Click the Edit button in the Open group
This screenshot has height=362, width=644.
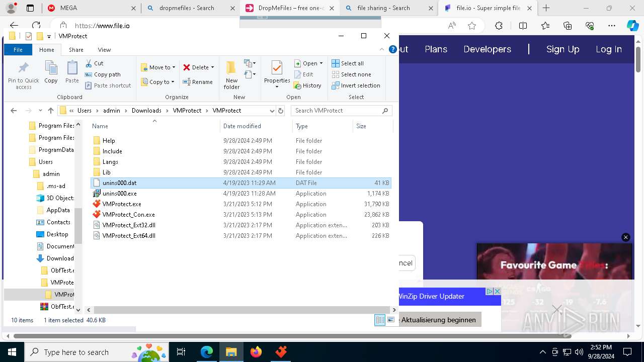[304, 74]
